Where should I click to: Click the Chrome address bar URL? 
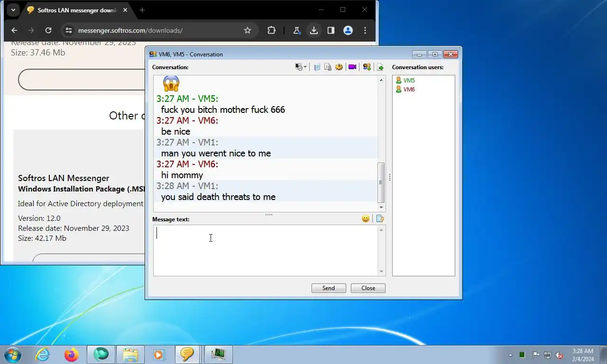point(130,30)
